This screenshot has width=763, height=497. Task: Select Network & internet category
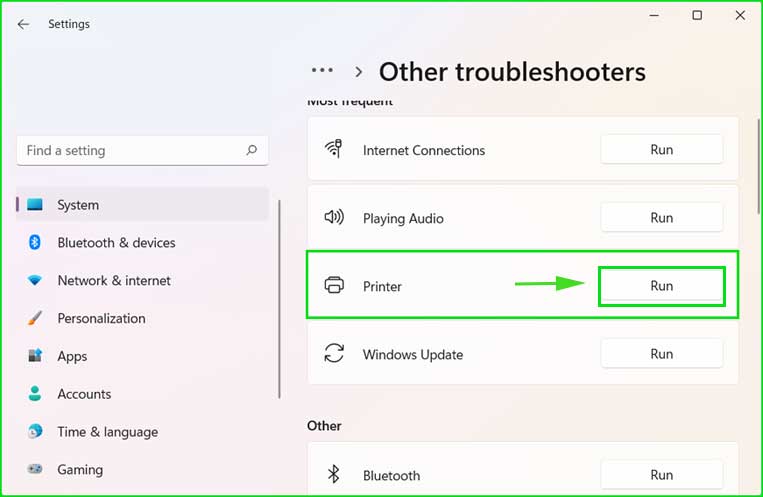143,280
